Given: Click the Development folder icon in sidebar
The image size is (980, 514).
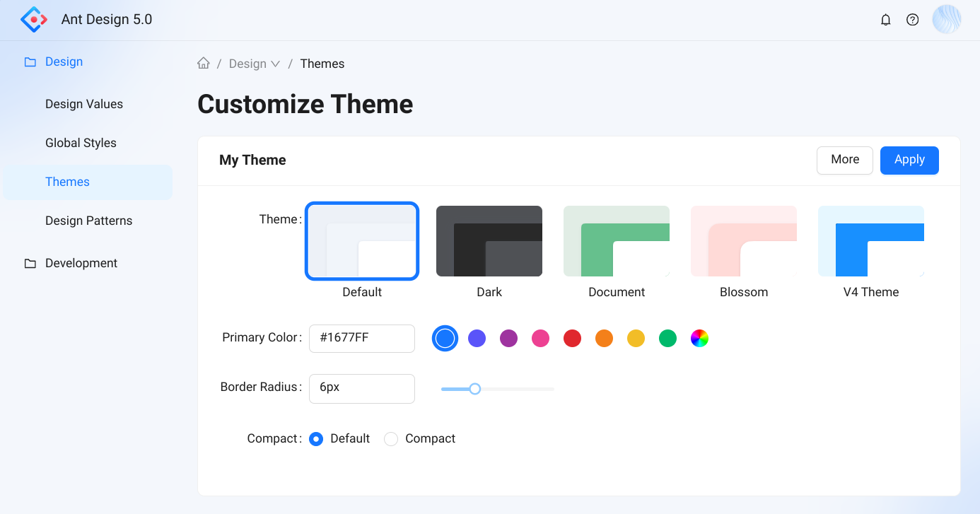Looking at the screenshot, I should (30, 264).
